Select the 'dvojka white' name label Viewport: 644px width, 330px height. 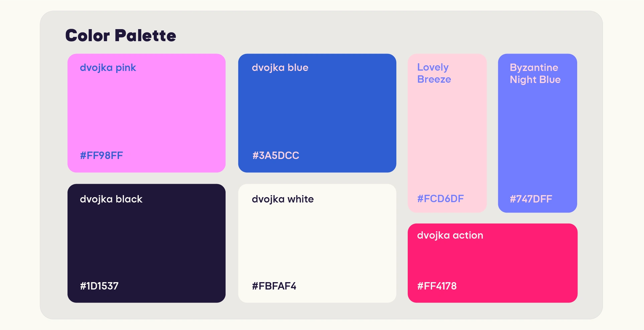pos(283,199)
